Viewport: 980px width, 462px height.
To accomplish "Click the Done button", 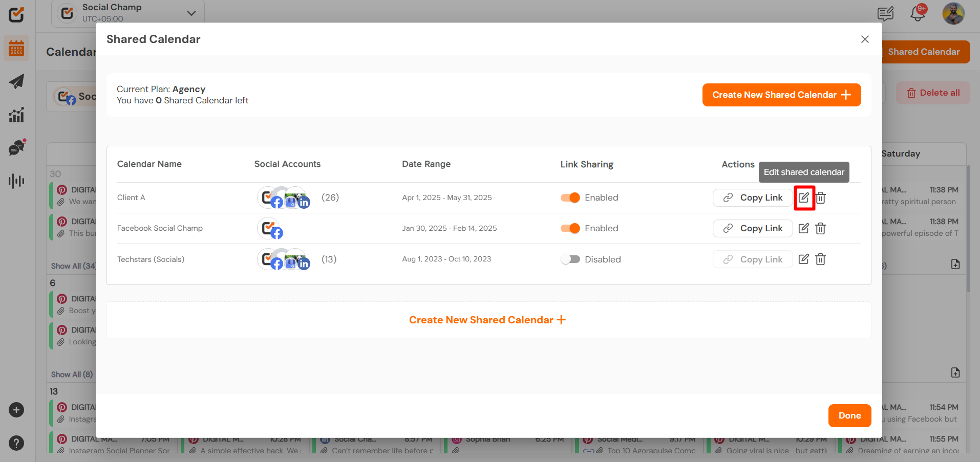I will tap(849, 415).
